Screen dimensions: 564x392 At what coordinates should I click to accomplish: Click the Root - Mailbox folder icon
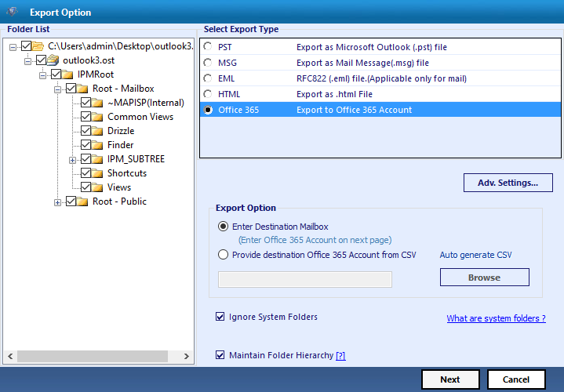click(x=82, y=89)
